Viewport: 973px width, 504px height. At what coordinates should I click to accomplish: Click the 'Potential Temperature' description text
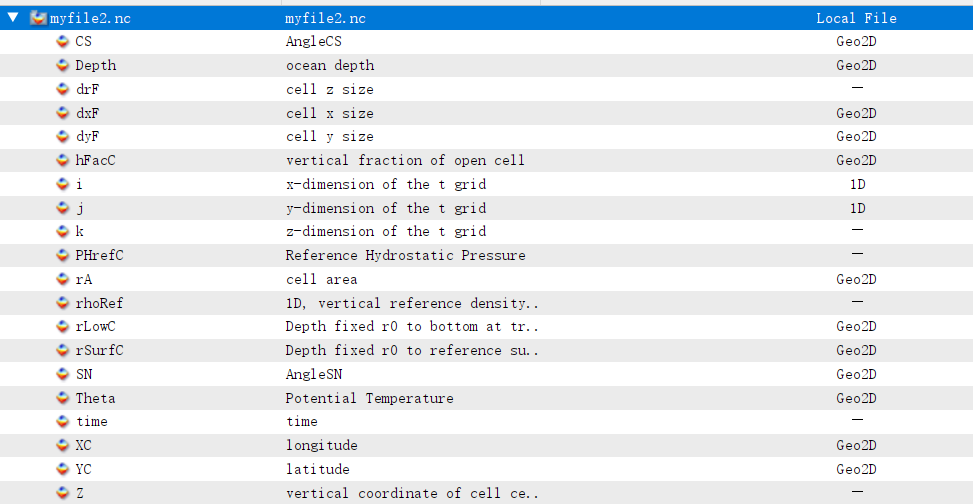pos(369,398)
